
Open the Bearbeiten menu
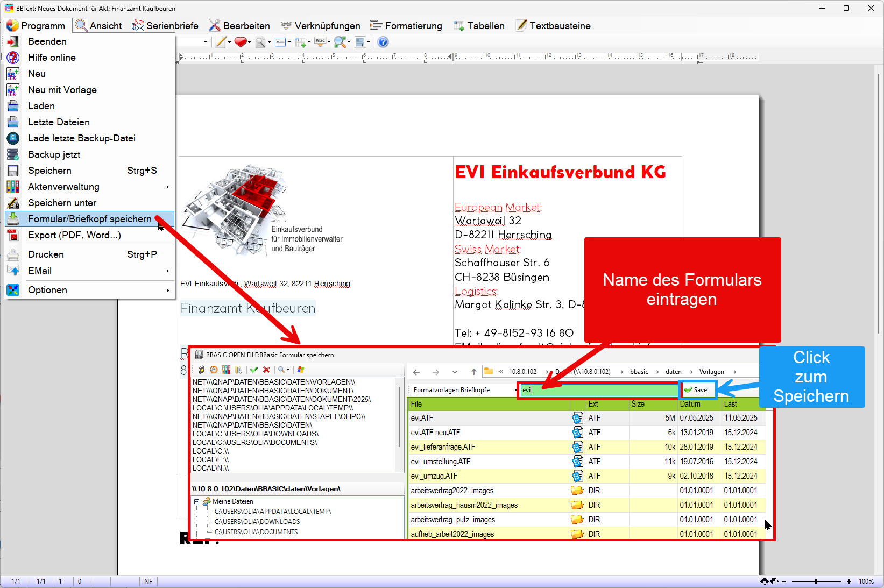pyautogui.click(x=239, y=25)
